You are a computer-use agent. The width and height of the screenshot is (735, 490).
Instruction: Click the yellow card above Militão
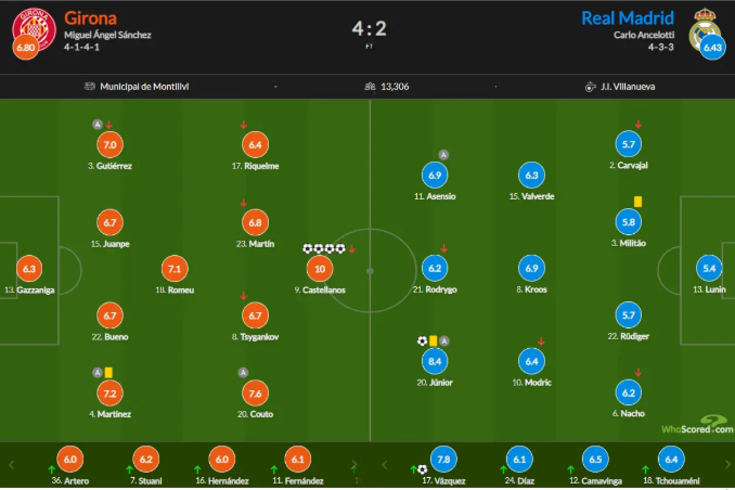click(638, 202)
